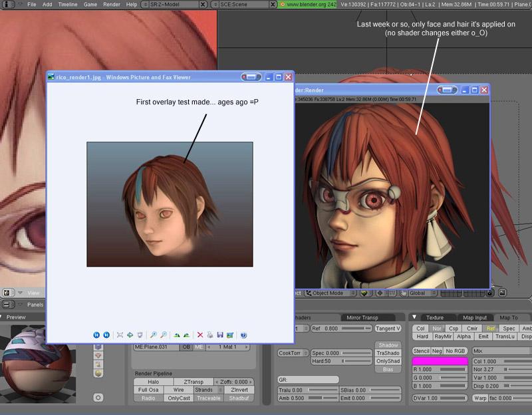Open the Object Mode selector
This screenshot has height=415, width=532.
tap(331, 293)
